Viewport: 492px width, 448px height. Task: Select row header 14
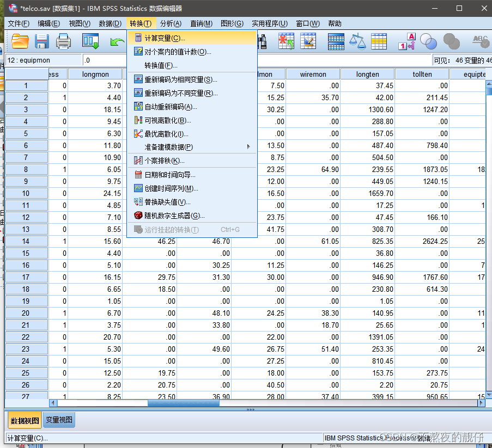[26, 241]
